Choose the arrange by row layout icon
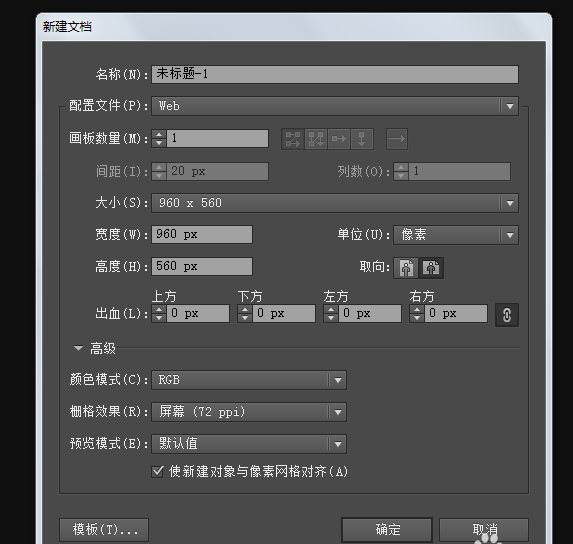The width and height of the screenshot is (573, 544). 339,139
